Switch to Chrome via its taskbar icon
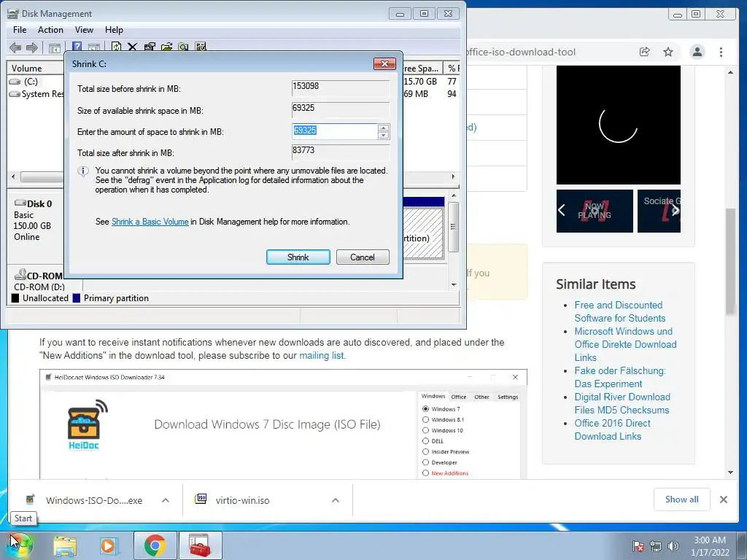 pyautogui.click(x=155, y=545)
